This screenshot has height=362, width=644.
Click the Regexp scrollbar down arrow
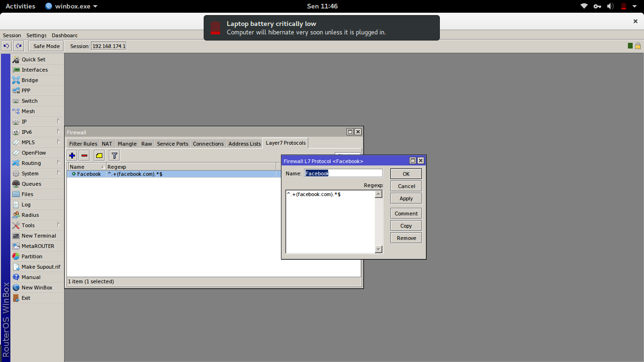378,249
